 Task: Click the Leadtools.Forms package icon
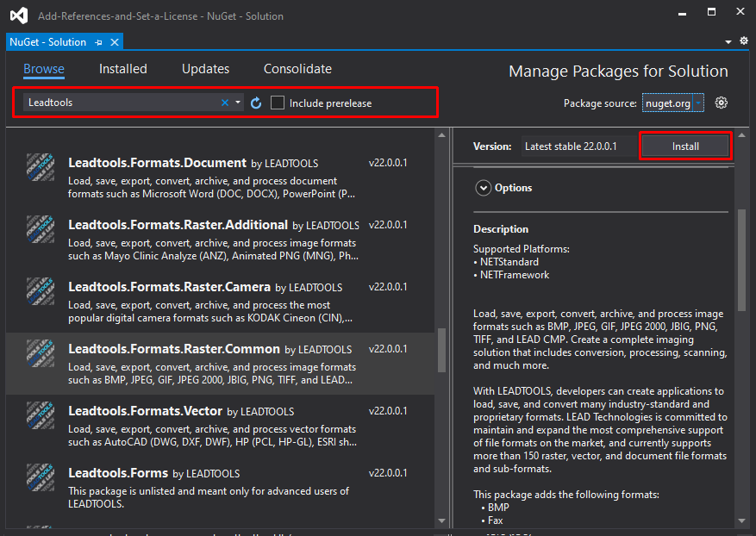41,477
